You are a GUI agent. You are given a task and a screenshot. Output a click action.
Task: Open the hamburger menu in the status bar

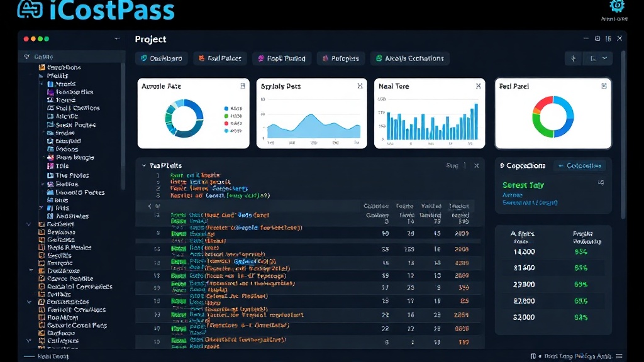point(619,356)
